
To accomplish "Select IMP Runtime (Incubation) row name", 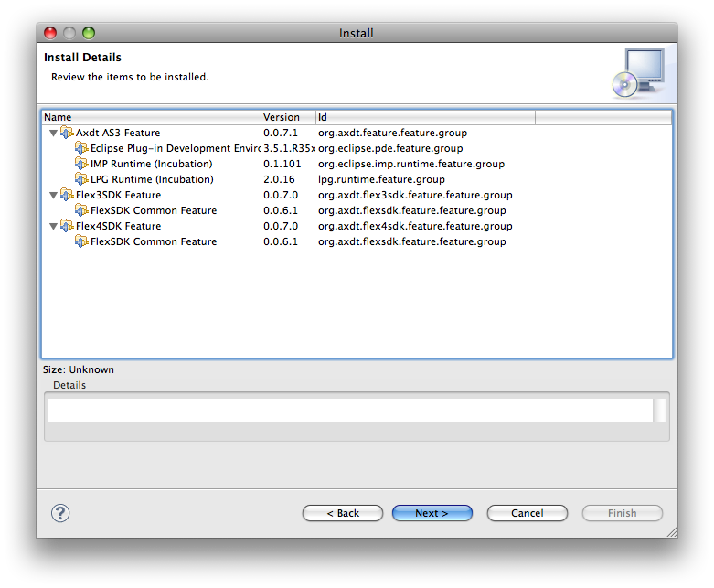I will (151, 164).
